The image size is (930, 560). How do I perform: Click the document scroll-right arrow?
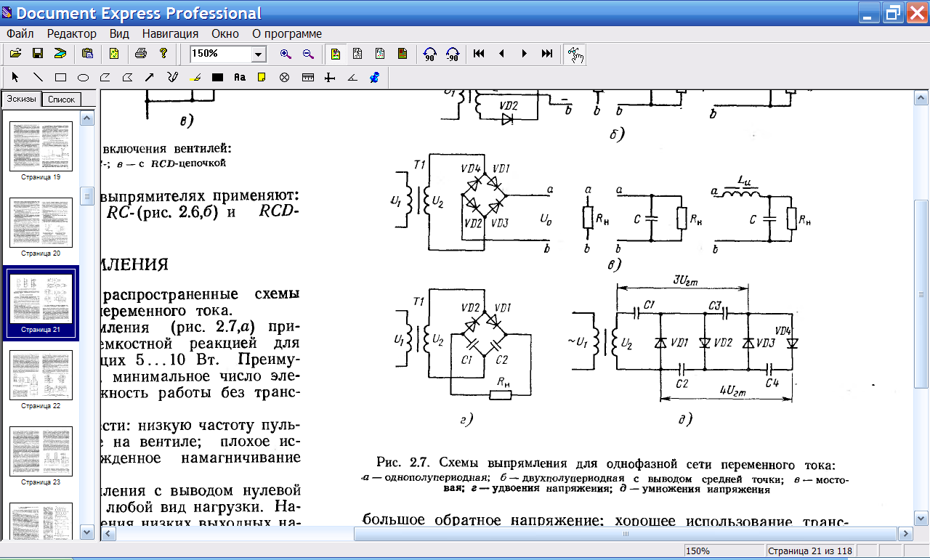(x=906, y=534)
